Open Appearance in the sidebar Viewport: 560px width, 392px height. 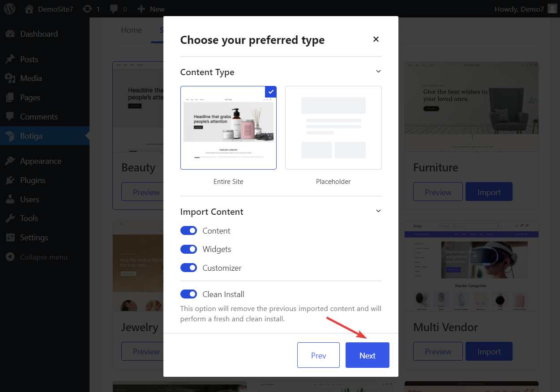(45, 161)
